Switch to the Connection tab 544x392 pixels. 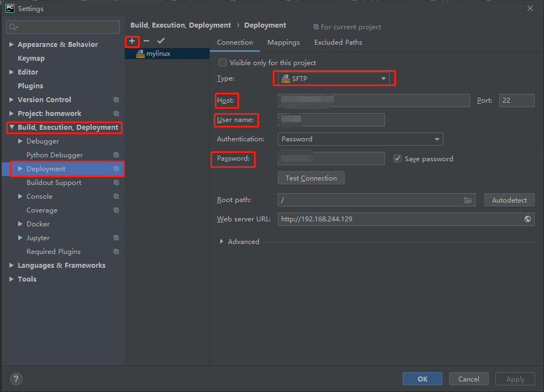tap(235, 43)
